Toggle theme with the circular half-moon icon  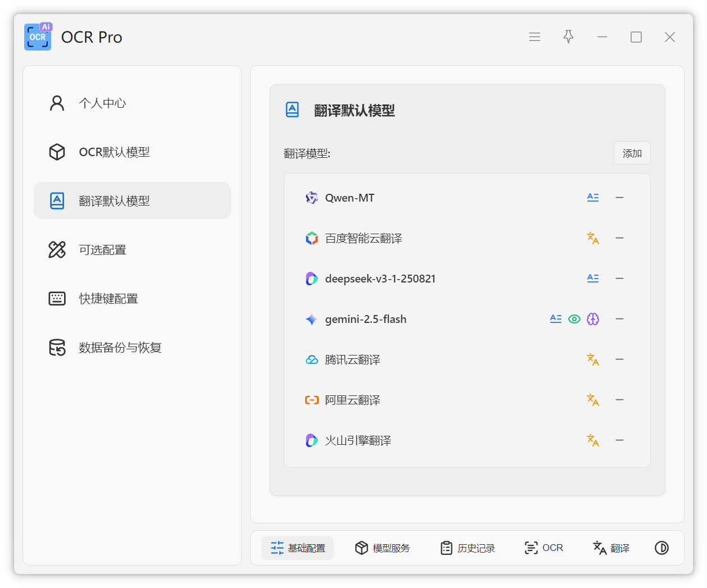click(x=661, y=548)
